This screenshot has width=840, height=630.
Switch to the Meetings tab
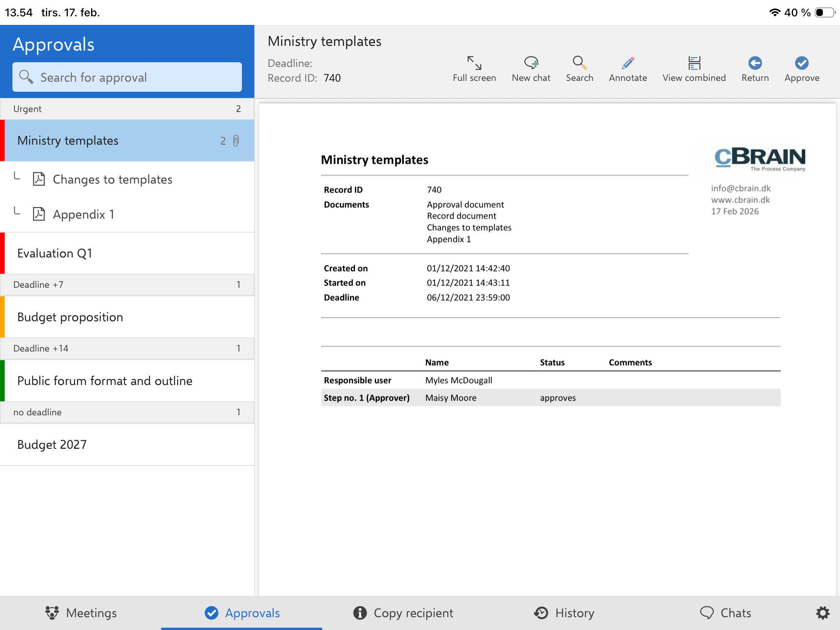pos(81,613)
